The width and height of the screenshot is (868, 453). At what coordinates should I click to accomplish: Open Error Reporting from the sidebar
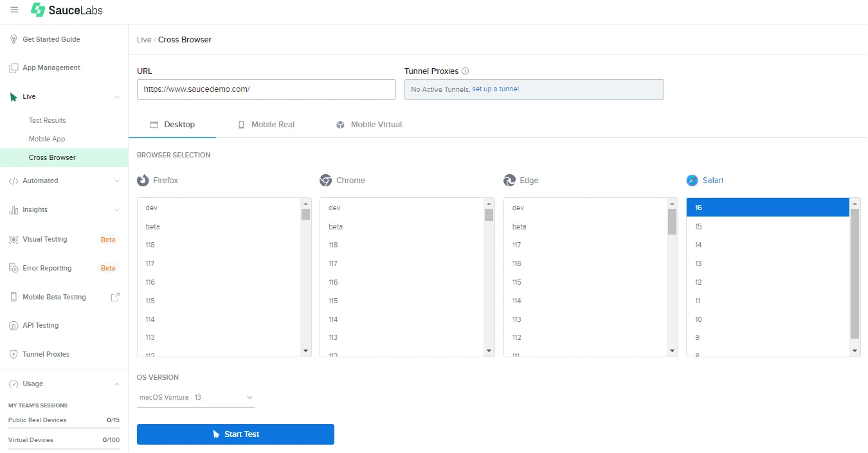(46, 268)
